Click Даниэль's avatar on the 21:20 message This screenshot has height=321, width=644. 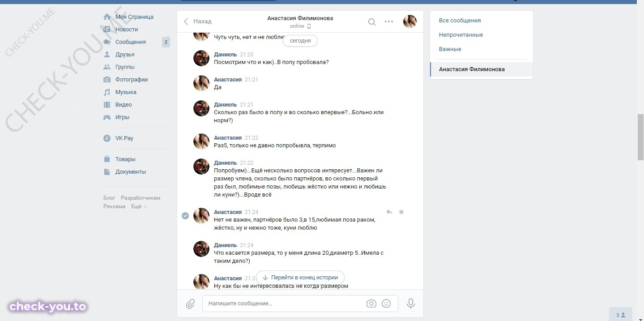[x=201, y=58]
